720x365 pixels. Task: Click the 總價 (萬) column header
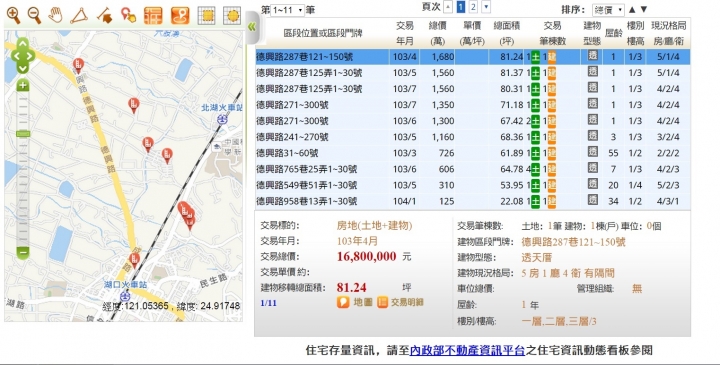click(437, 34)
